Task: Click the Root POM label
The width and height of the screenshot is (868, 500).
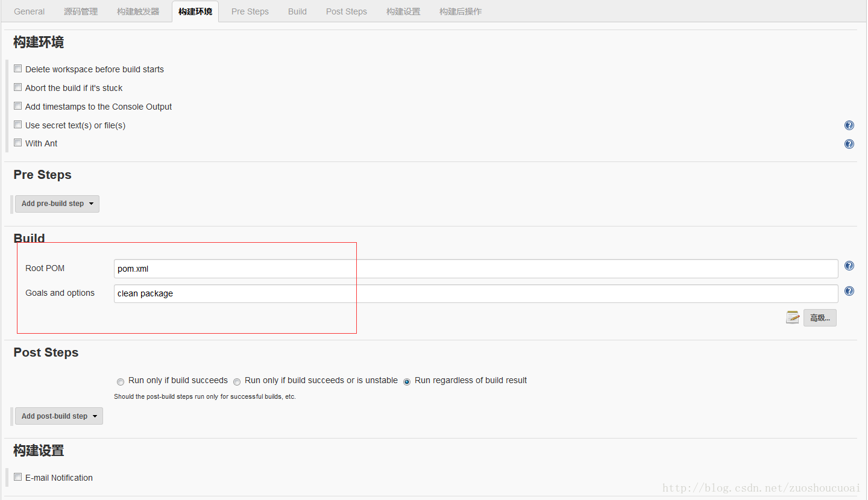Action: click(45, 268)
